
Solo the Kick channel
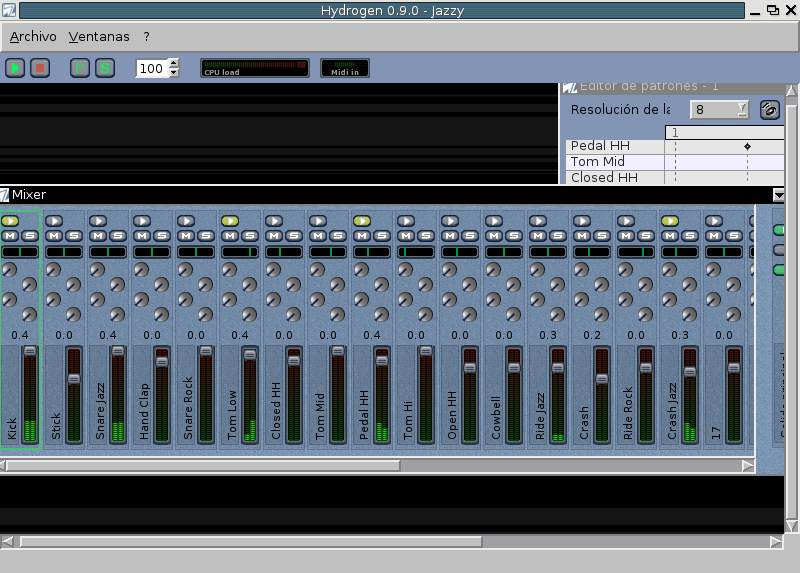tap(30, 236)
